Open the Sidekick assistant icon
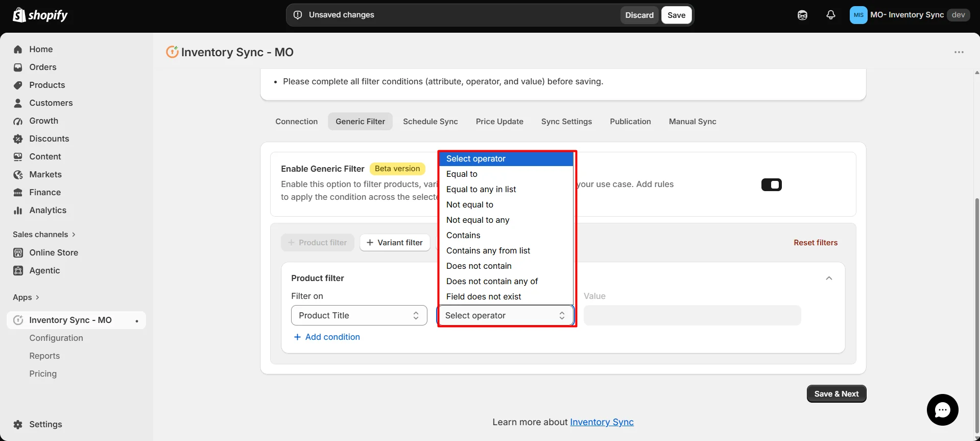Screen dimensions: 980x441 click(802, 15)
